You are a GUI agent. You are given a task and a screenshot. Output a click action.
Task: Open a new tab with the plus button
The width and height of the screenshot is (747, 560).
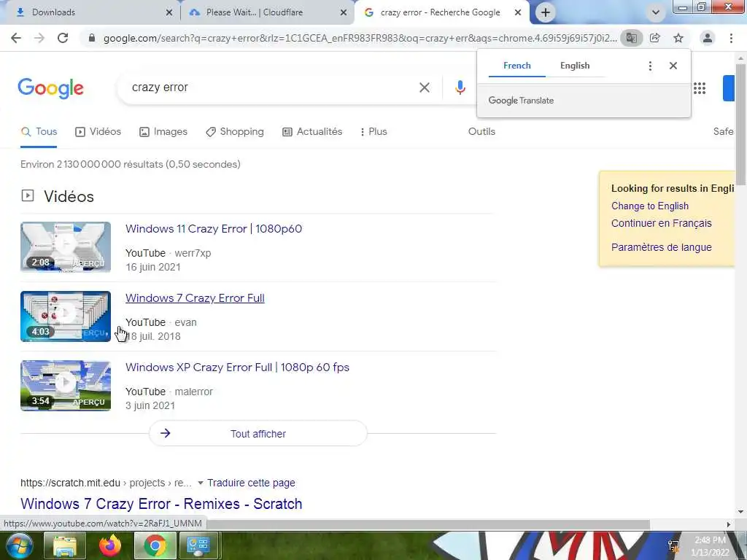pyautogui.click(x=546, y=12)
